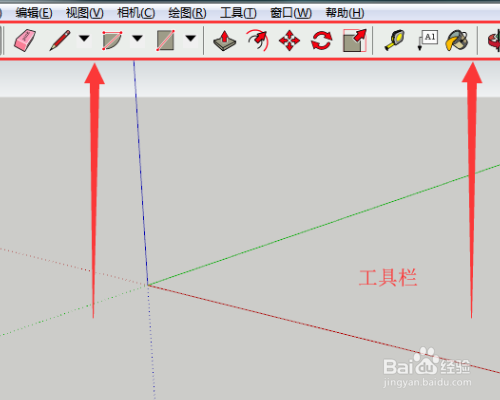This screenshot has height=400, width=500.
Task: Select the Paint Bucket tool
Action: click(457, 40)
